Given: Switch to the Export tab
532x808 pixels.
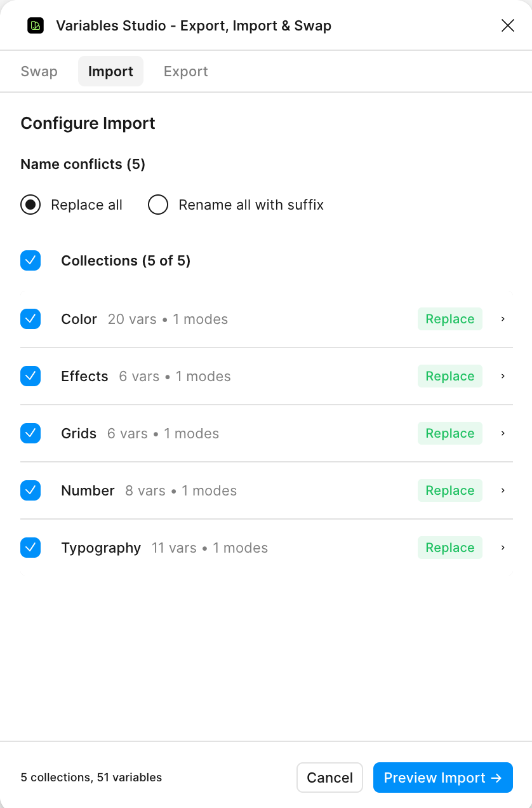Looking at the screenshot, I should [185, 71].
